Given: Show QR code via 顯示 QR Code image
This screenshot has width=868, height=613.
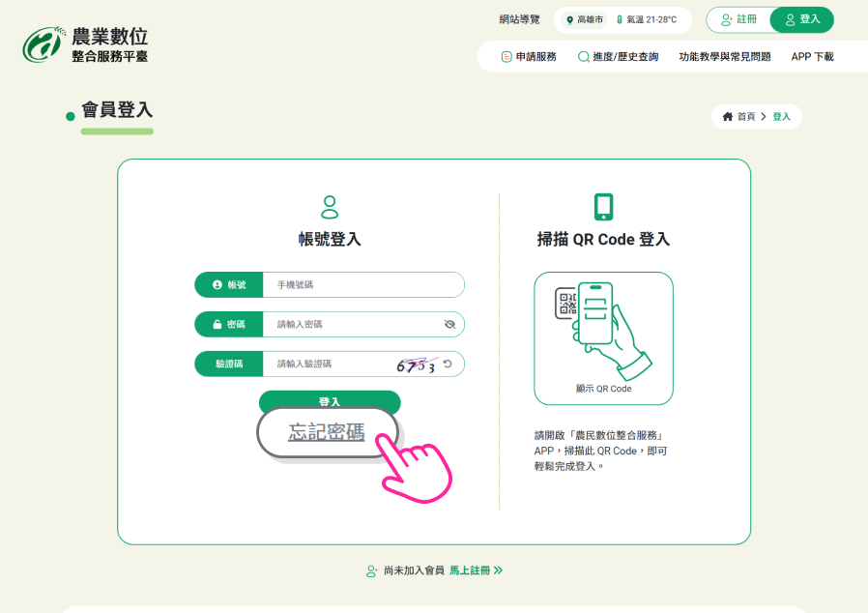Looking at the screenshot, I should point(603,337).
